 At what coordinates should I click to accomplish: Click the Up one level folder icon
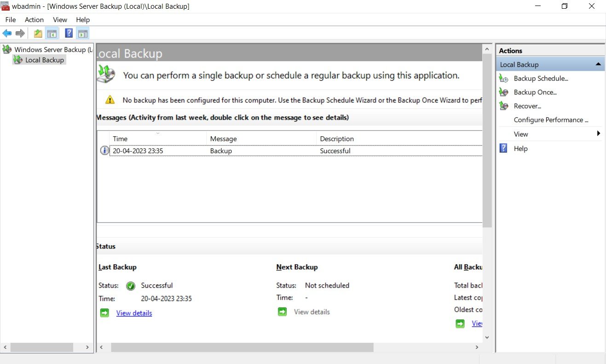[x=38, y=33]
